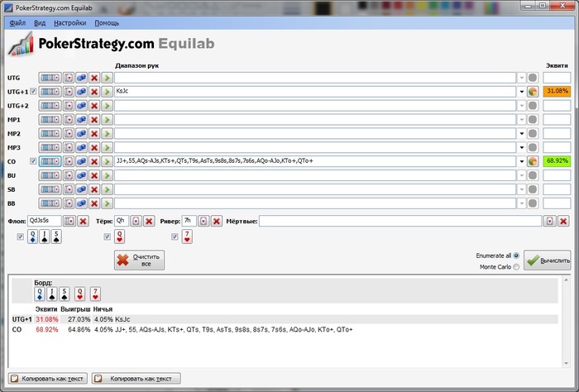
Task: Click chips icon in the BU row
Action: [81, 175]
